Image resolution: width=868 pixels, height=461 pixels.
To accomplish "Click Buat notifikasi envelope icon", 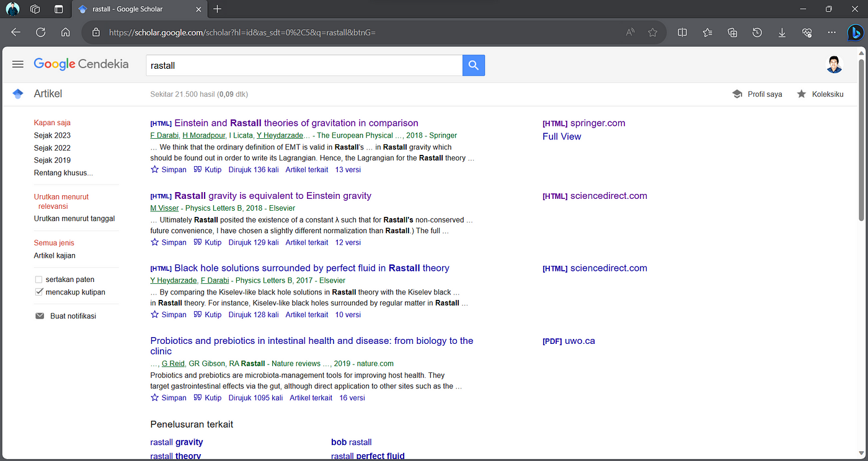I will click(40, 316).
